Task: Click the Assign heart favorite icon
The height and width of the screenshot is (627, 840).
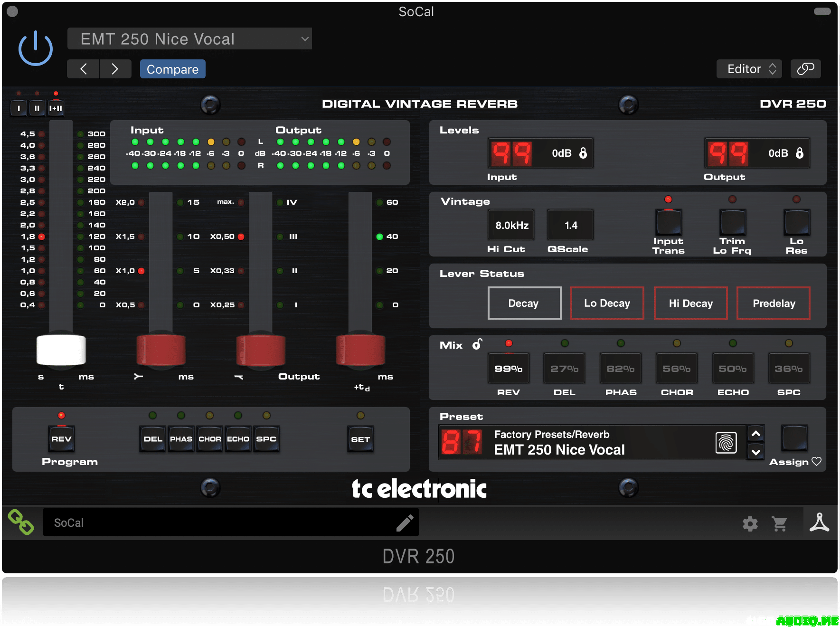Action: point(817,461)
